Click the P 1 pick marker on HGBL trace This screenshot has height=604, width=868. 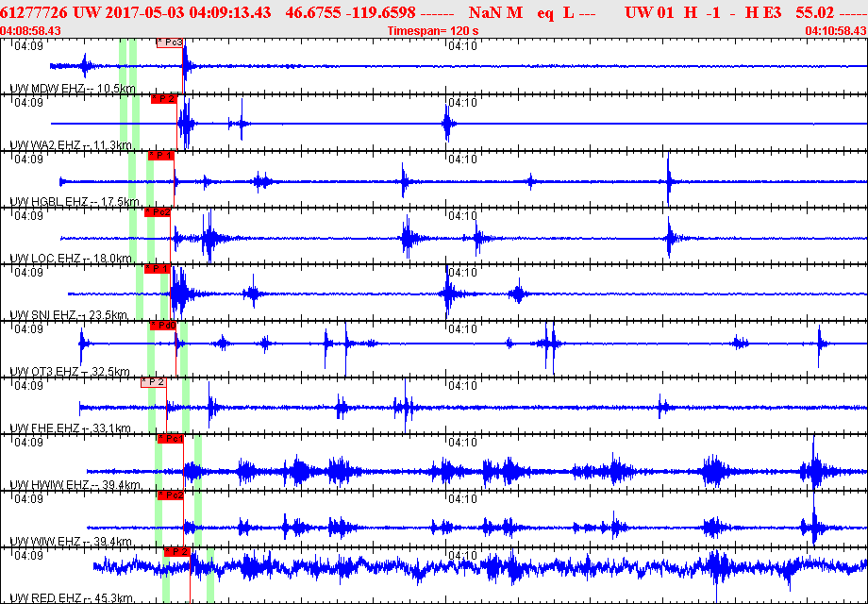(160, 156)
